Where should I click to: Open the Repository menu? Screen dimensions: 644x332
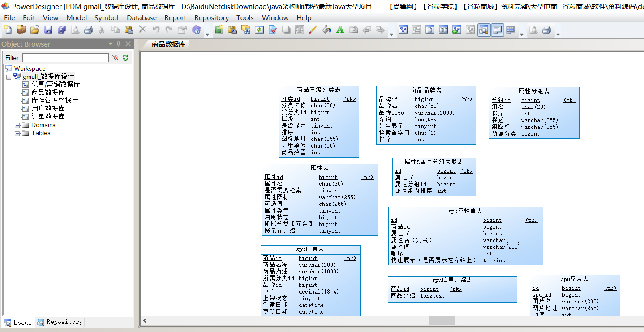[211, 17]
